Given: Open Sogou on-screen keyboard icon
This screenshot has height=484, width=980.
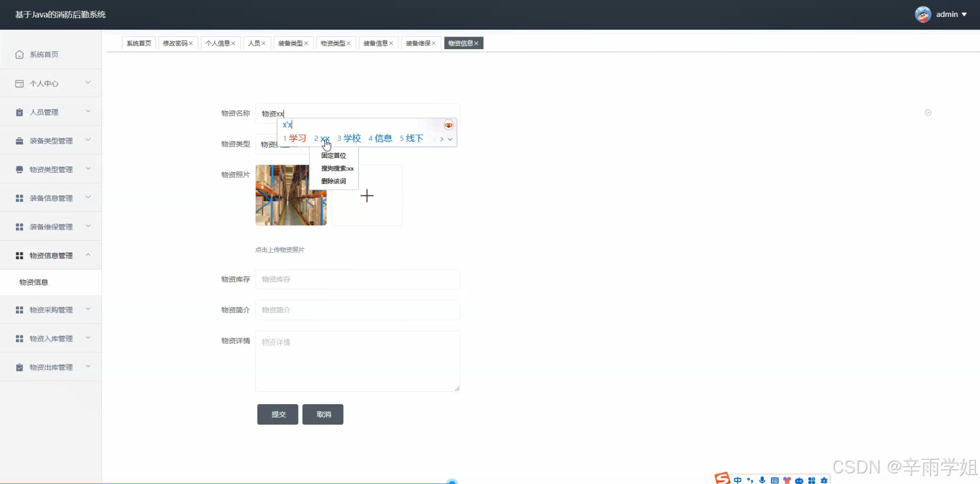Looking at the screenshot, I should (774, 480).
